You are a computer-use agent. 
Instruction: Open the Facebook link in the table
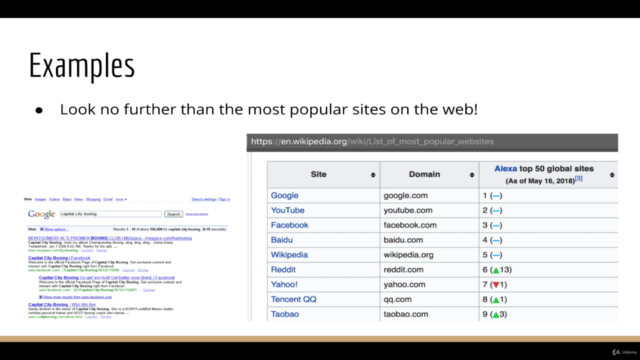click(x=289, y=225)
